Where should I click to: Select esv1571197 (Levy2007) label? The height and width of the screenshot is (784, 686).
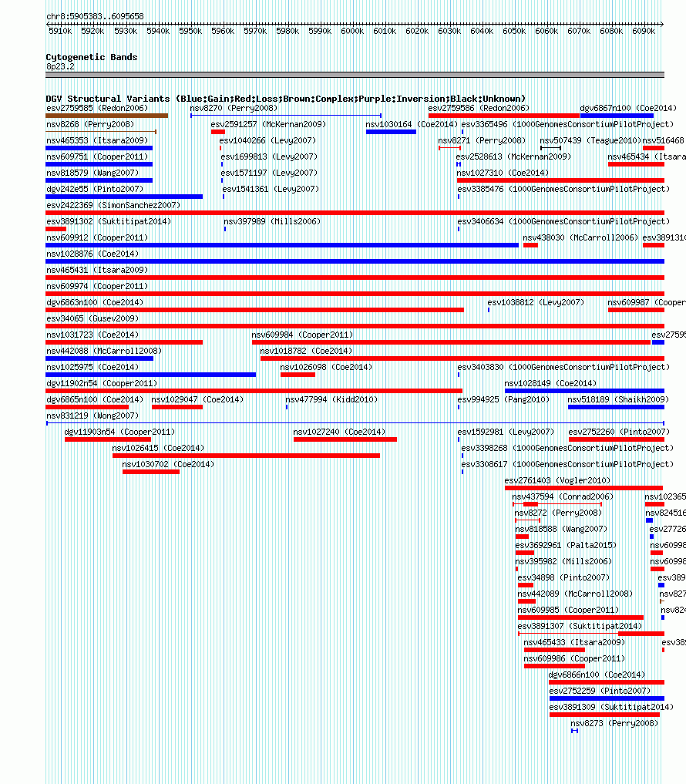[269, 173]
